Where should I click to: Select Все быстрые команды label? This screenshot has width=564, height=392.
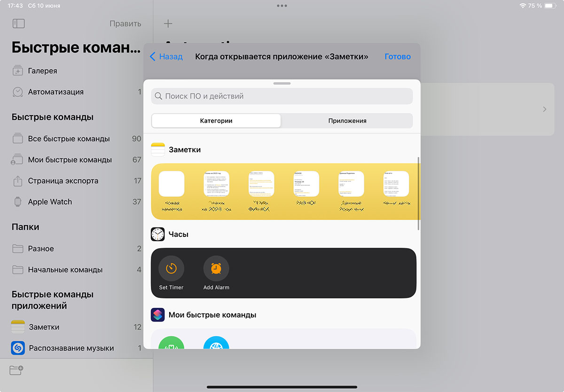69,139
